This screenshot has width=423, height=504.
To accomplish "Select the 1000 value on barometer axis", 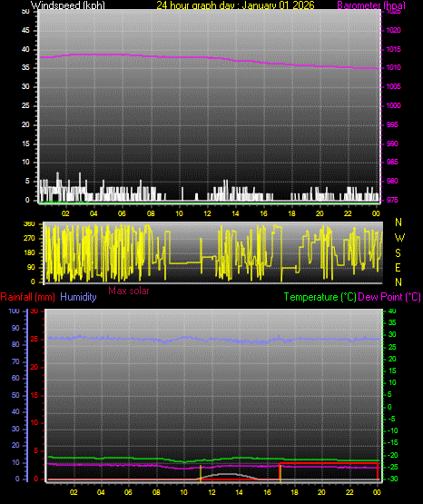I will (x=393, y=105).
